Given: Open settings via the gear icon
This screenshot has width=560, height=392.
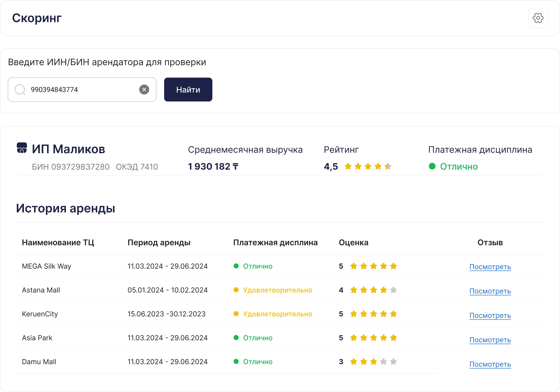Looking at the screenshot, I should point(538,18).
